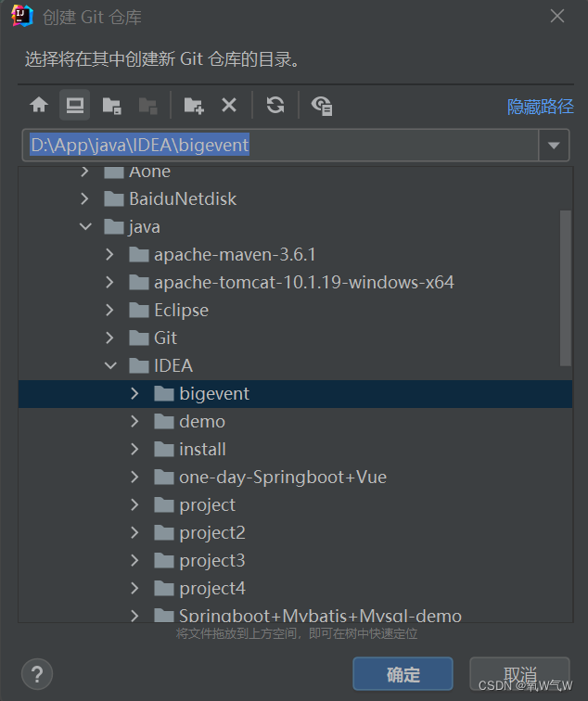Select the demo folder row
Screen dimensions: 588x701
[x=295, y=421]
